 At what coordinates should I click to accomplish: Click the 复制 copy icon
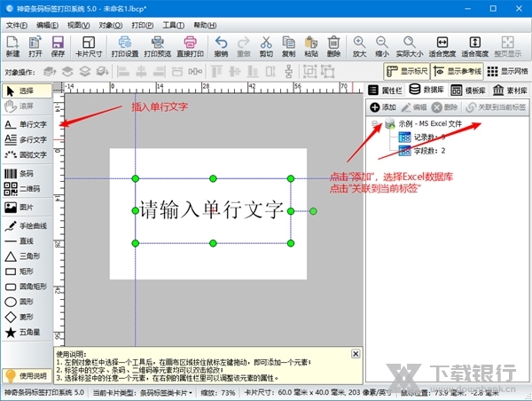pyautogui.click(x=288, y=46)
